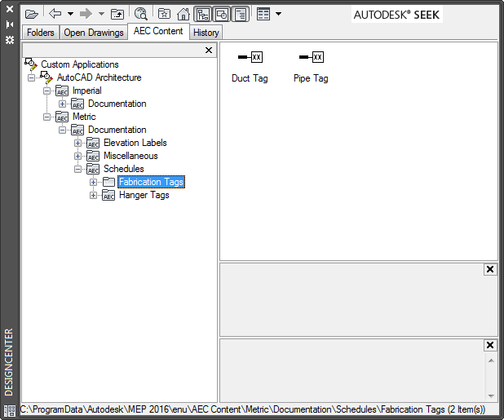Viewport: 504px width, 420px height.
Task: Switch to the Folders tab
Action: [41, 33]
